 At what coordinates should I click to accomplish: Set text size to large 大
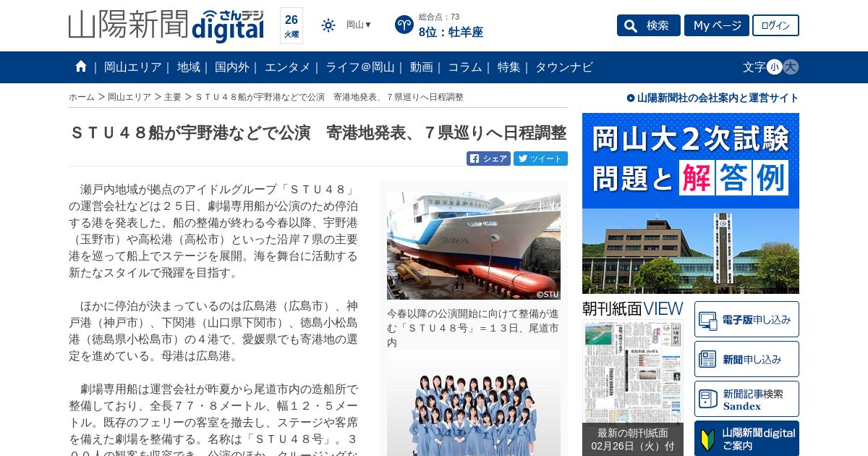pyautogui.click(x=791, y=67)
